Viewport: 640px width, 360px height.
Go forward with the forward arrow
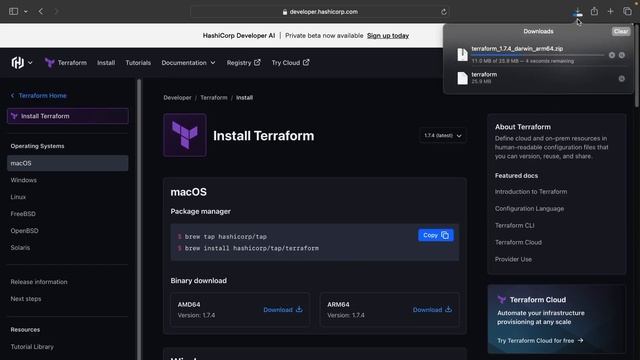(x=56, y=11)
